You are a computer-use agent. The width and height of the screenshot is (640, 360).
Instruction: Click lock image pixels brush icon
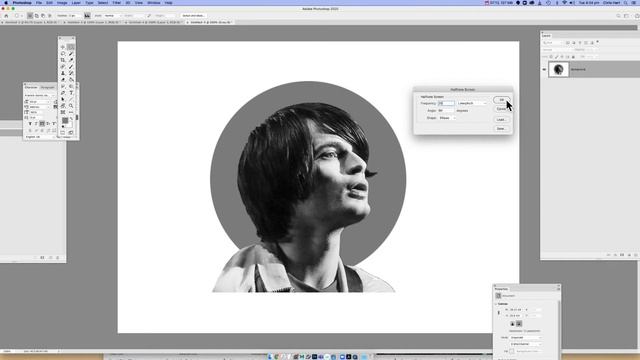pyautogui.click(x=556, y=57)
